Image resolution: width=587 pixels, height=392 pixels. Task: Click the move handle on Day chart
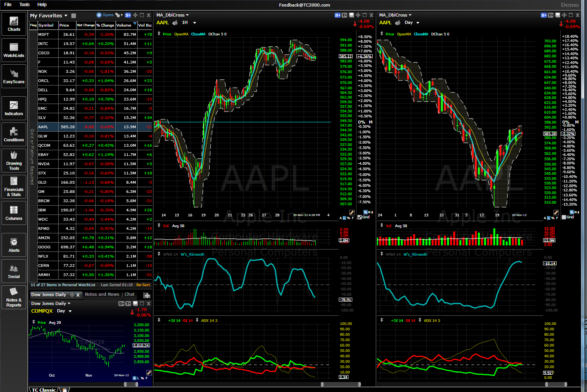coord(564,15)
